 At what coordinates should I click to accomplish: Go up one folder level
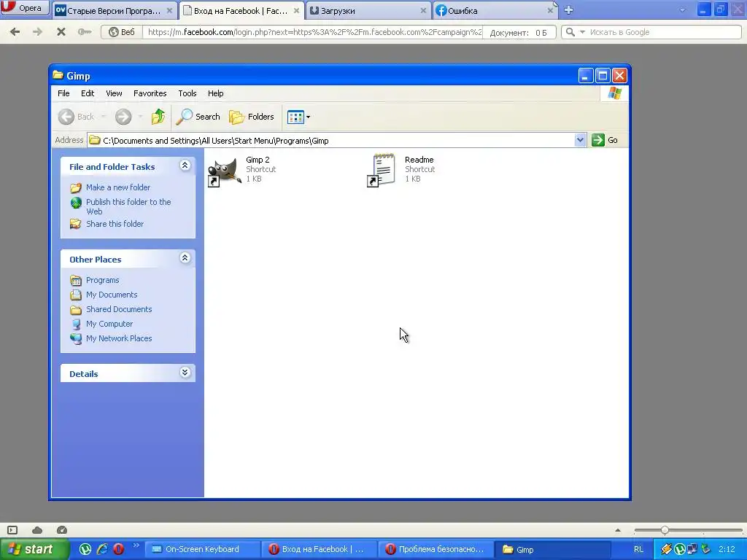pyautogui.click(x=158, y=116)
